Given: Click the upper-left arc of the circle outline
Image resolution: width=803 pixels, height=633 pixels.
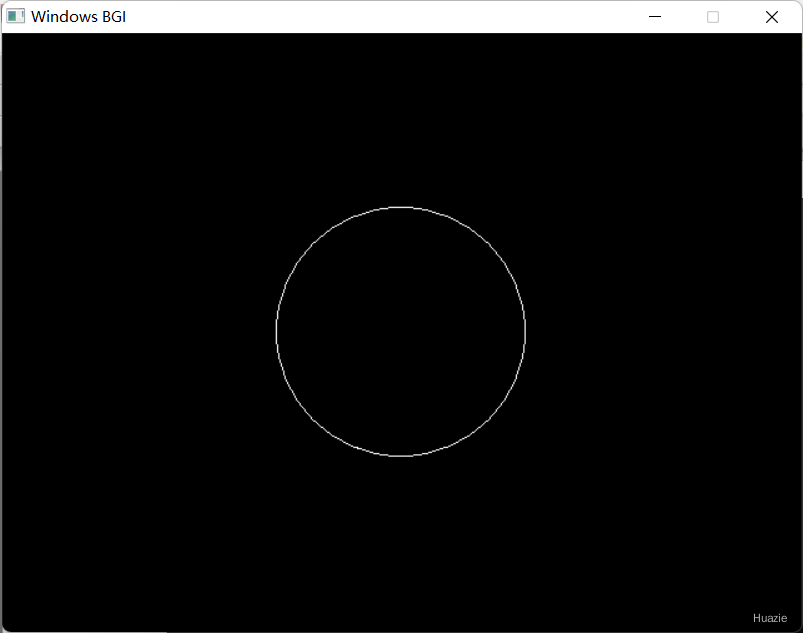Looking at the screenshot, I should (x=312, y=243).
